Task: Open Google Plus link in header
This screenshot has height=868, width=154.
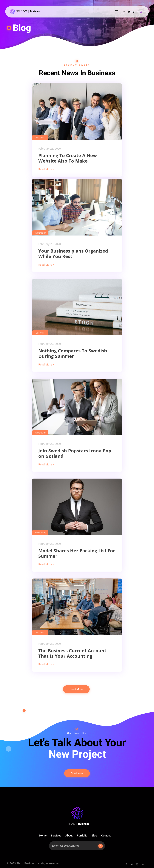Action: pos(134,12)
